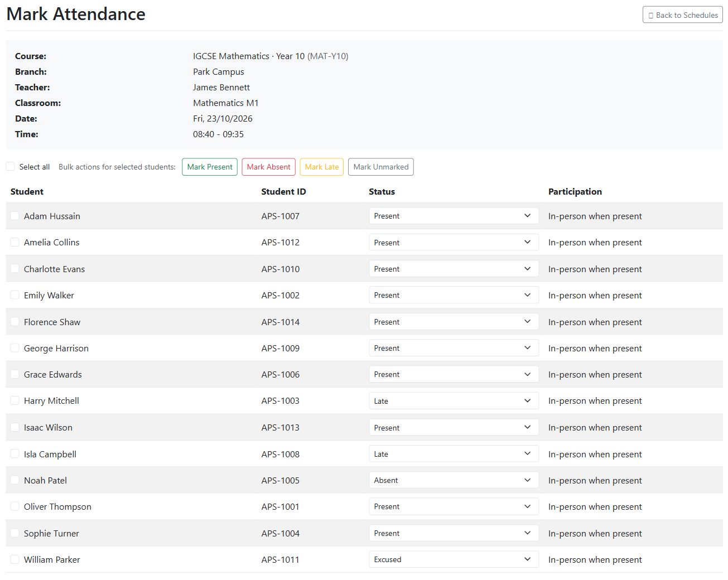Click teacher name James Bennett
Screen dimensions: 728x580
[x=221, y=87]
